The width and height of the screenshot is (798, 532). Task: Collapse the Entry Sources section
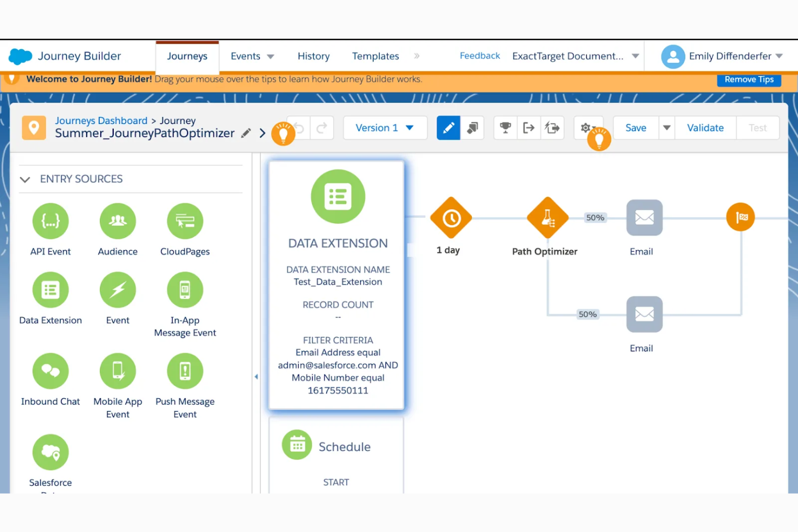(25, 179)
